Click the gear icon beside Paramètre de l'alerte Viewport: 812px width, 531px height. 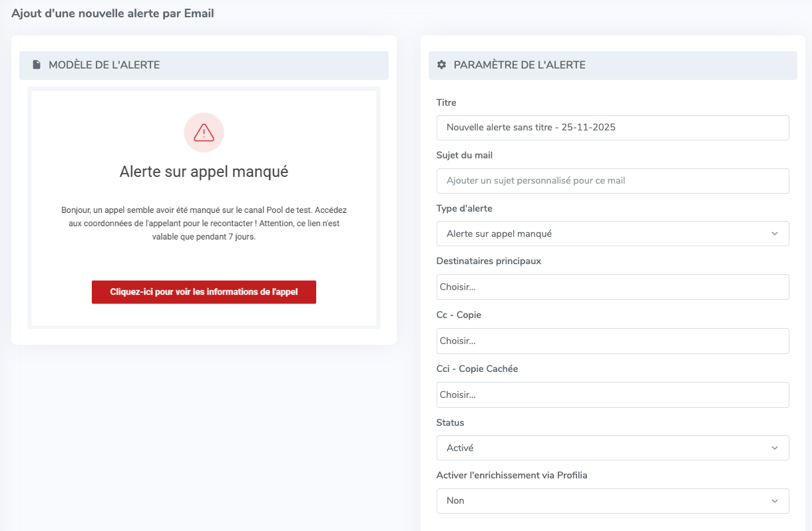(x=441, y=65)
